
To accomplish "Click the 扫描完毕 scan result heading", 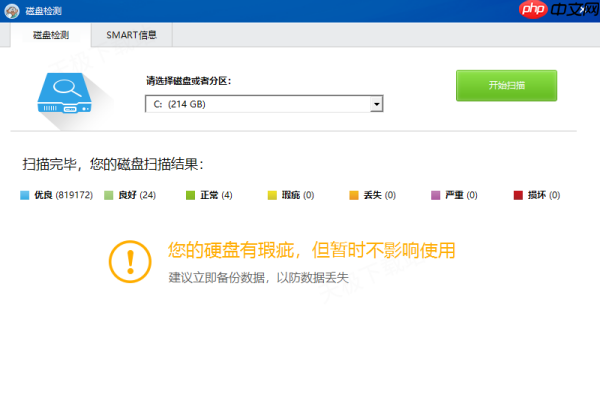I will click(113, 164).
